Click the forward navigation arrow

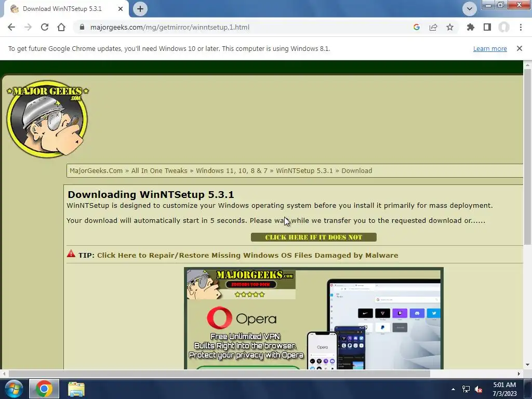pos(28,27)
